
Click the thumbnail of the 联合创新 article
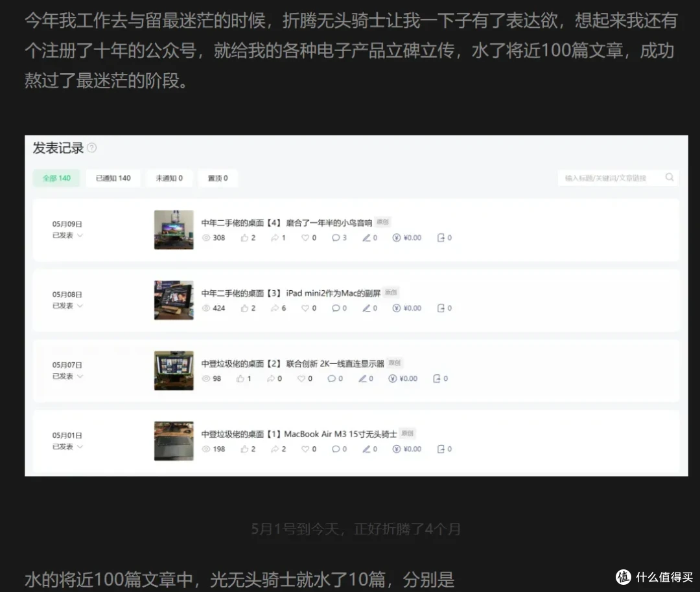[x=174, y=370]
